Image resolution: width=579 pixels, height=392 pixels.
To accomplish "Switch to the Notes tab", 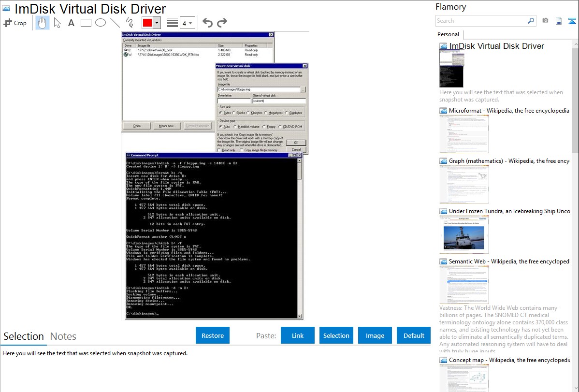I will [x=63, y=336].
